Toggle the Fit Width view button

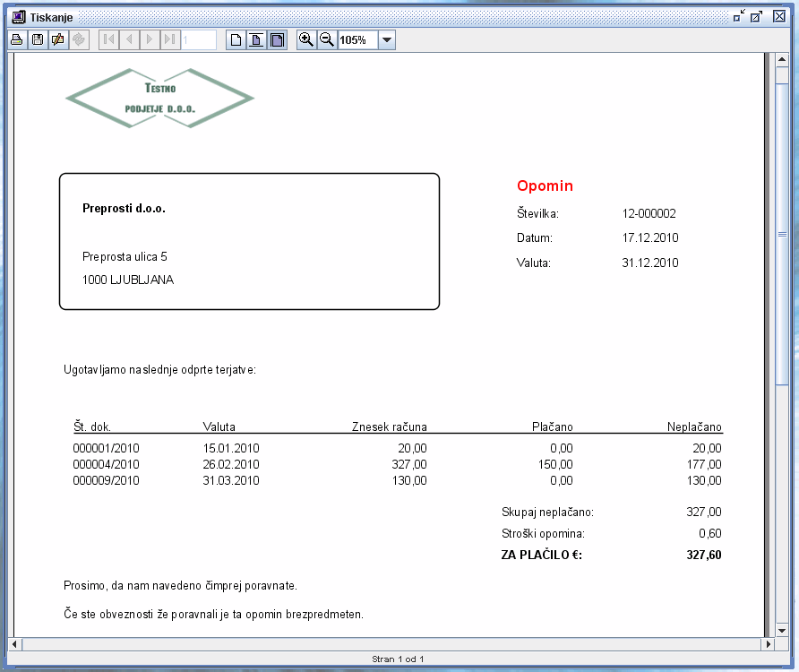pyautogui.click(x=278, y=40)
